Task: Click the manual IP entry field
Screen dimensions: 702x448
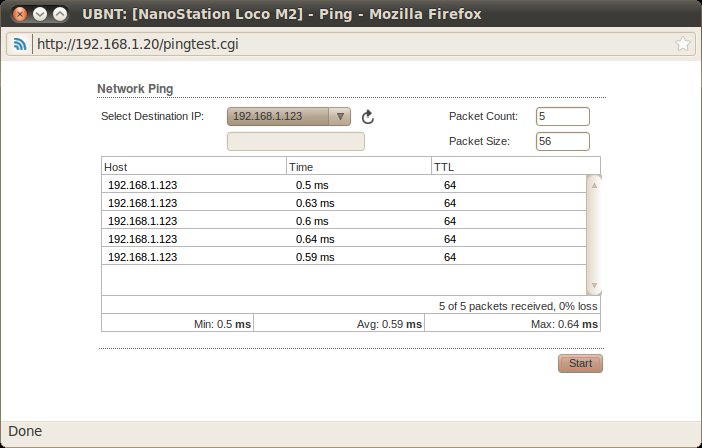Action: (x=296, y=141)
